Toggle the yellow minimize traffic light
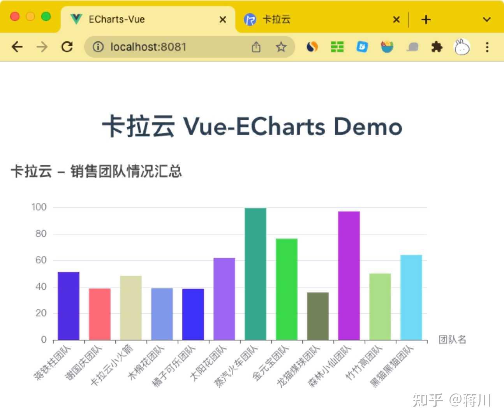The image size is (504, 420). [30, 17]
